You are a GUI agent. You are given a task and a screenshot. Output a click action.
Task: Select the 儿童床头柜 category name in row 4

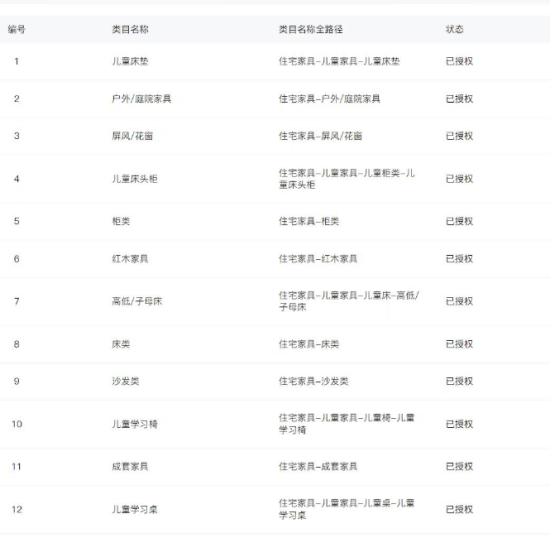click(135, 179)
